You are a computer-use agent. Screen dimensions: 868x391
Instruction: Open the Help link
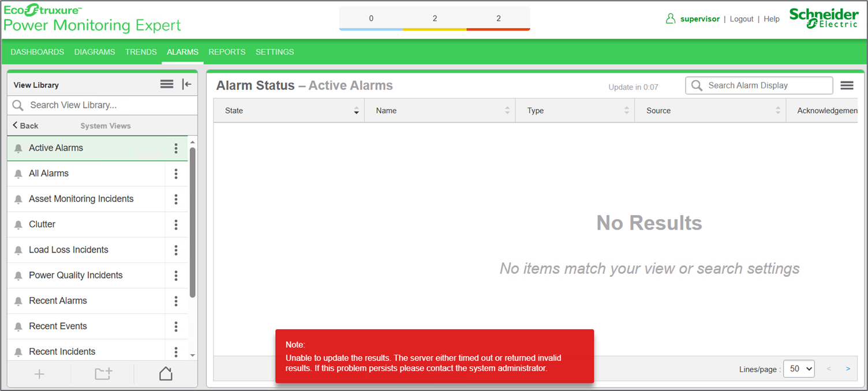pyautogui.click(x=772, y=19)
